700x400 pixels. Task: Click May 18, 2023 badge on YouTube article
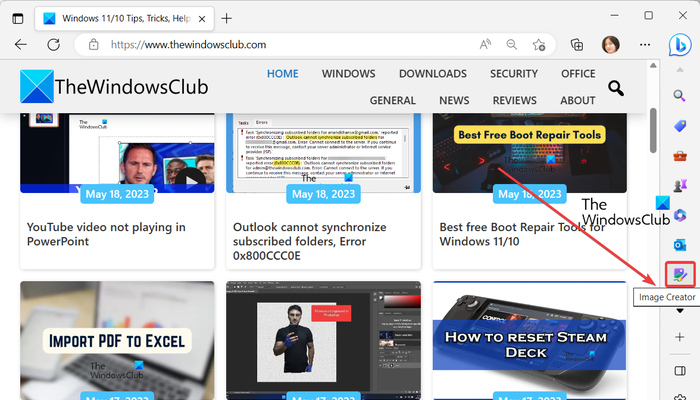(117, 194)
